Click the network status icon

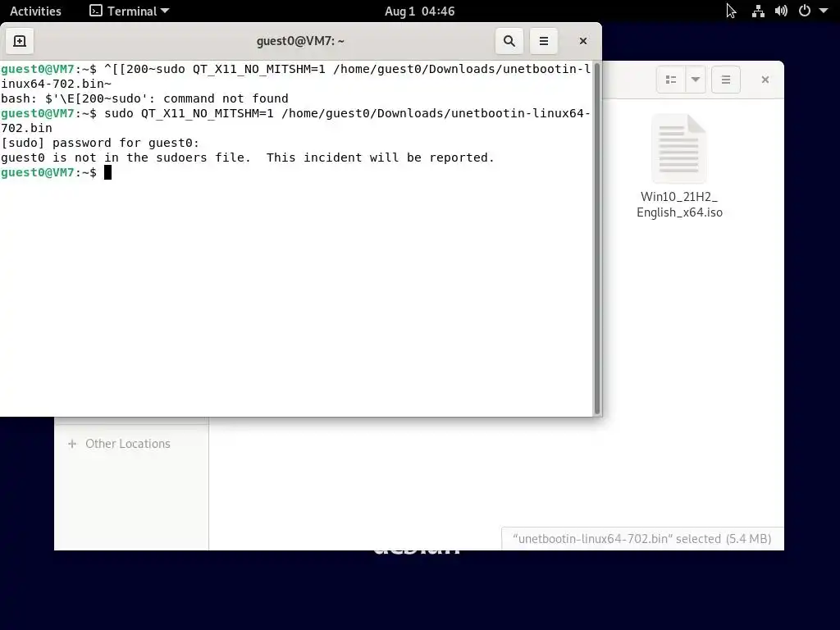click(757, 11)
